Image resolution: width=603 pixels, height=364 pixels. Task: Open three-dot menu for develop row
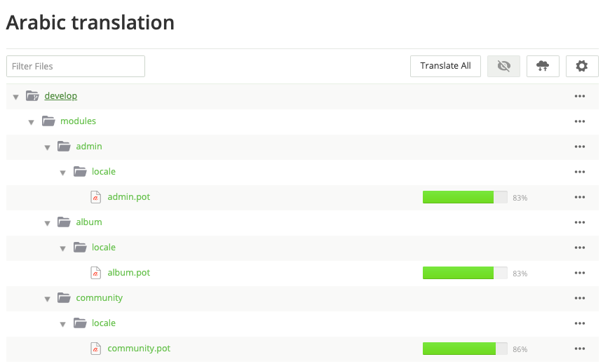(x=579, y=96)
